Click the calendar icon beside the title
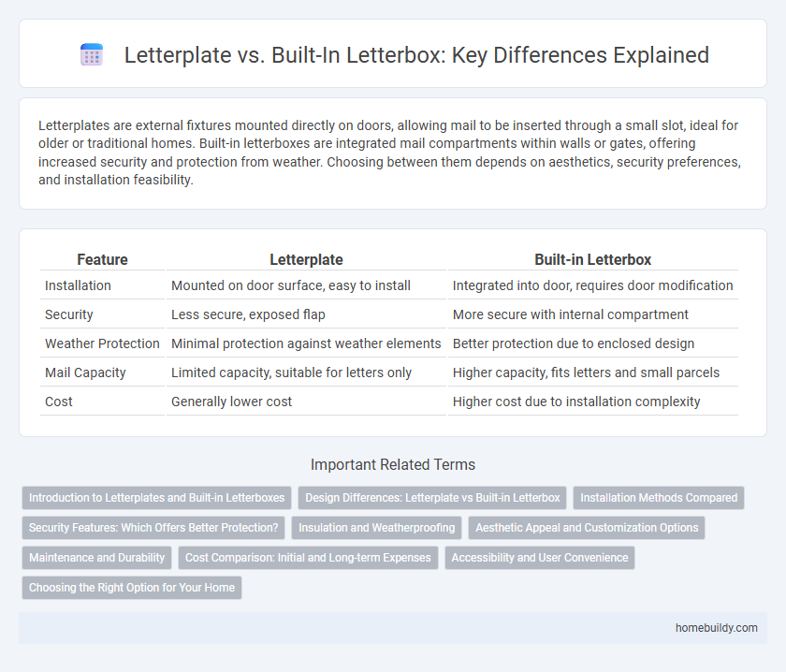This screenshot has width=786, height=672. (x=91, y=54)
